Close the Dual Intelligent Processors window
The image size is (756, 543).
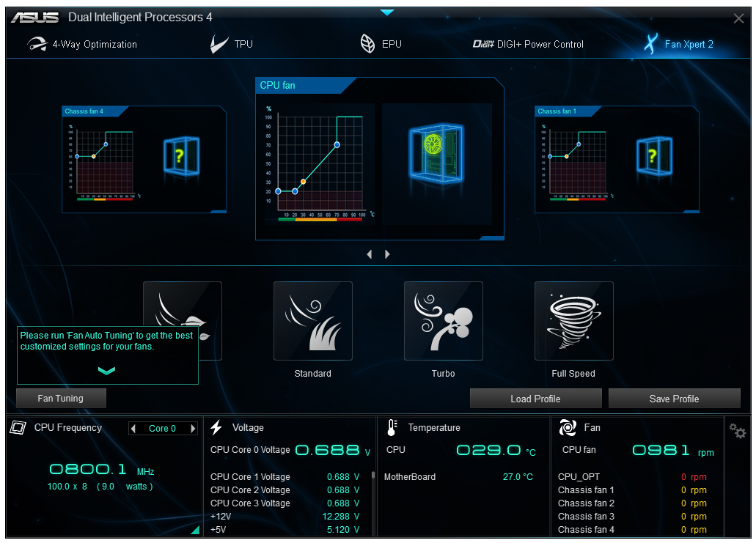[x=738, y=19]
